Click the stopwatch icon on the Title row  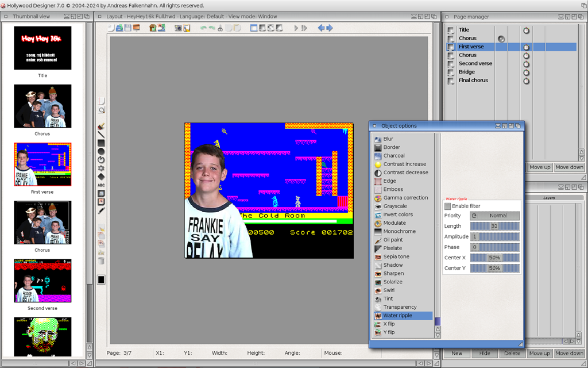click(526, 30)
